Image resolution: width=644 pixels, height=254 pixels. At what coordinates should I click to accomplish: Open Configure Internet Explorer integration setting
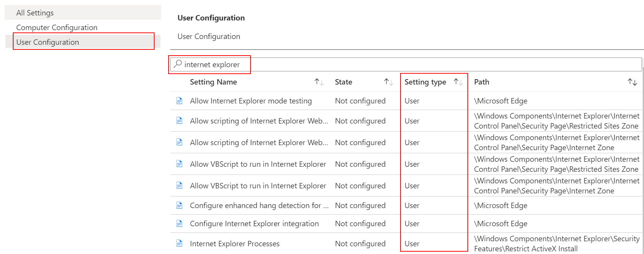pyautogui.click(x=254, y=224)
